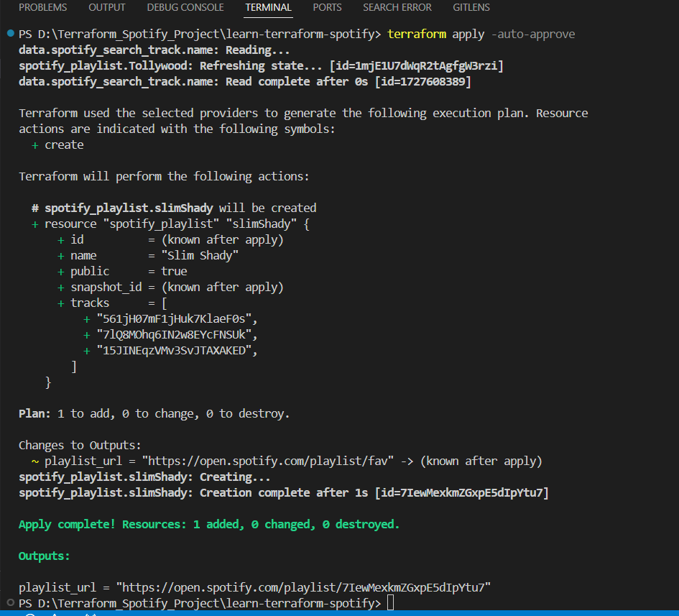Click track ID "7lQ8MOhq6IN2w8EYcFNSUk"

pos(174,335)
